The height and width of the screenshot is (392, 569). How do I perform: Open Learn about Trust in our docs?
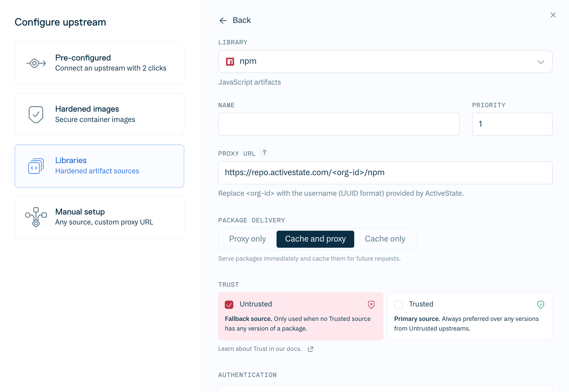260,349
